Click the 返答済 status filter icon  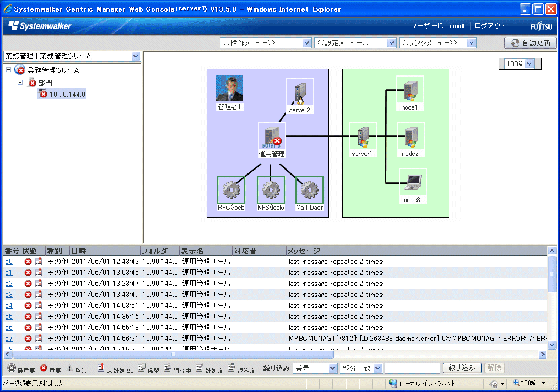pyautogui.click(x=231, y=368)
